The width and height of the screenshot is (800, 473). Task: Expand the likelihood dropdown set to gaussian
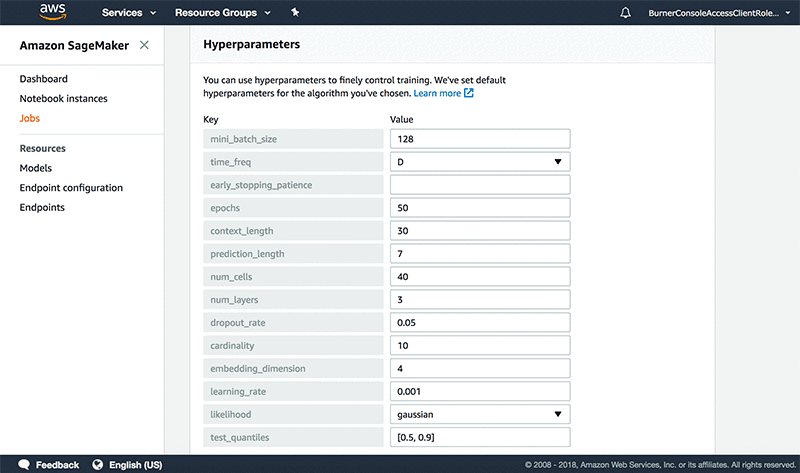480,414
